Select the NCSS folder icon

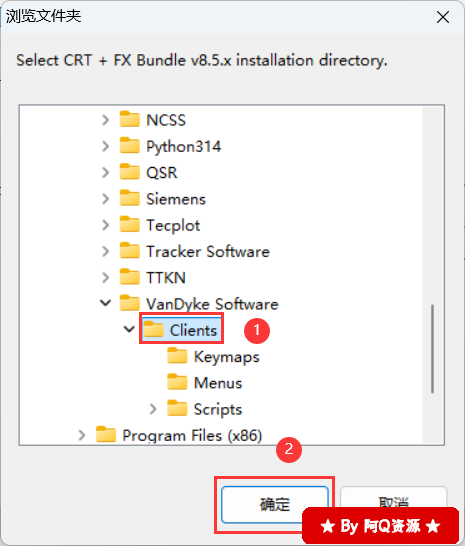[x=130, y=119]
